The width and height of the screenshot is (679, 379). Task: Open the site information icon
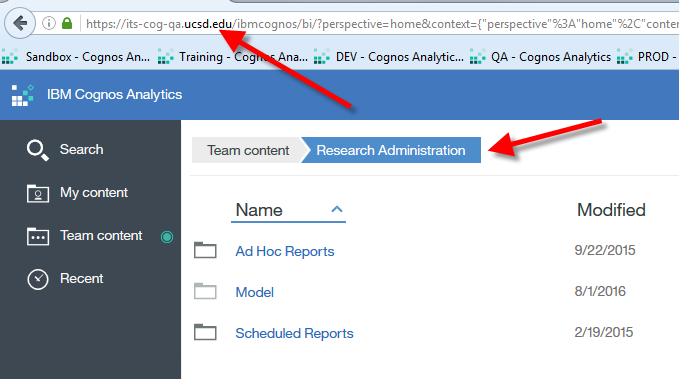click(49, 23)
